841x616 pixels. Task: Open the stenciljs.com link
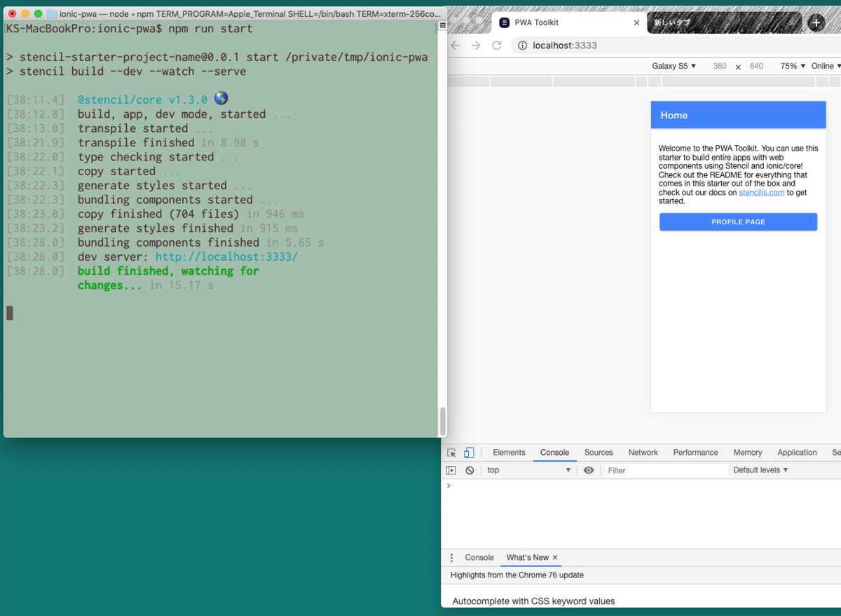(762, 192)
